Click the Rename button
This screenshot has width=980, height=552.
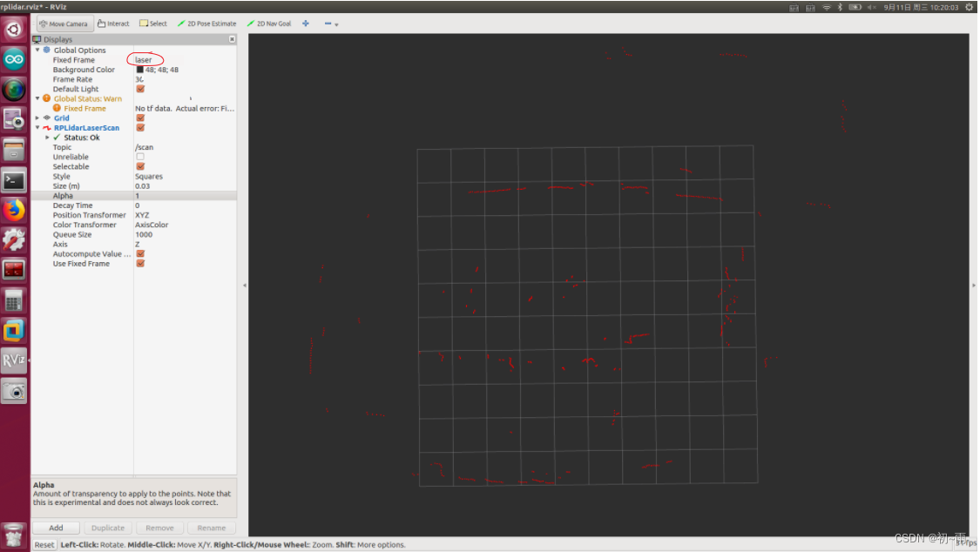click(212, 528)
